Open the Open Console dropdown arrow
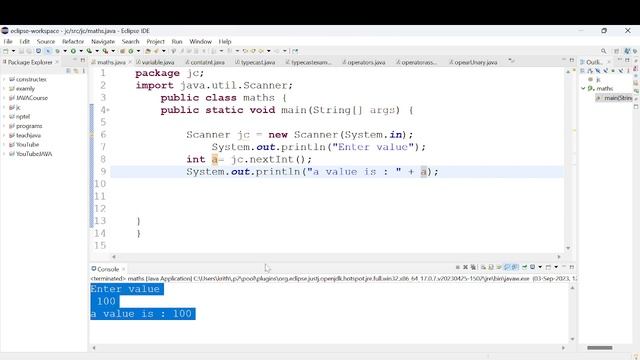Image resolution: width=640 pixels, height=360 pixels. [x=556, y=267]
